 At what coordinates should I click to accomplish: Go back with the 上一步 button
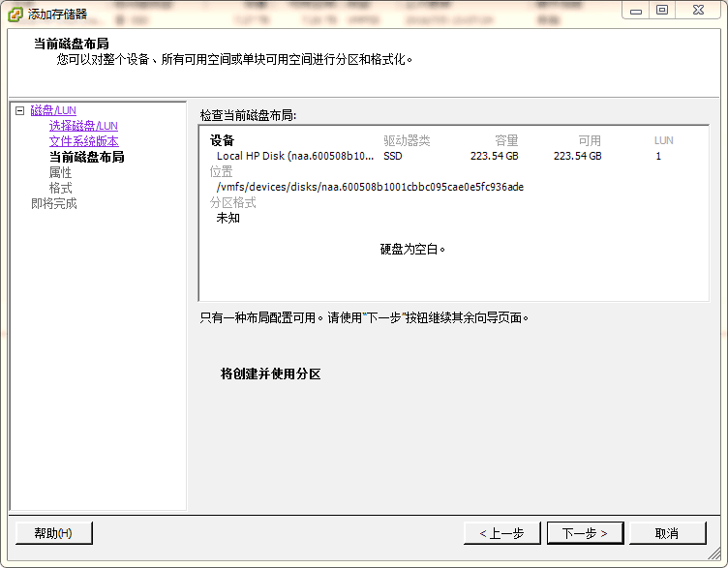coord(501,533)
